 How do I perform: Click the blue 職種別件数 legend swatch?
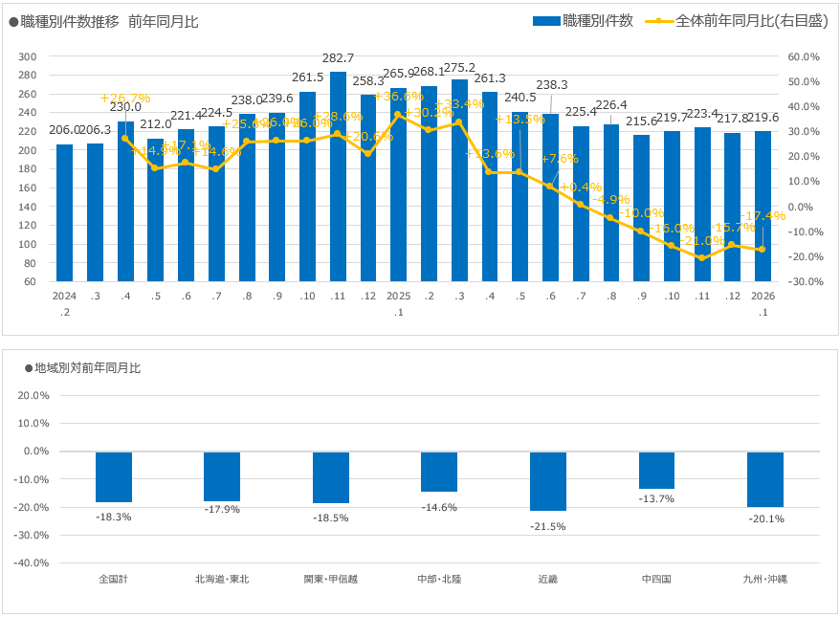(545, 21)
